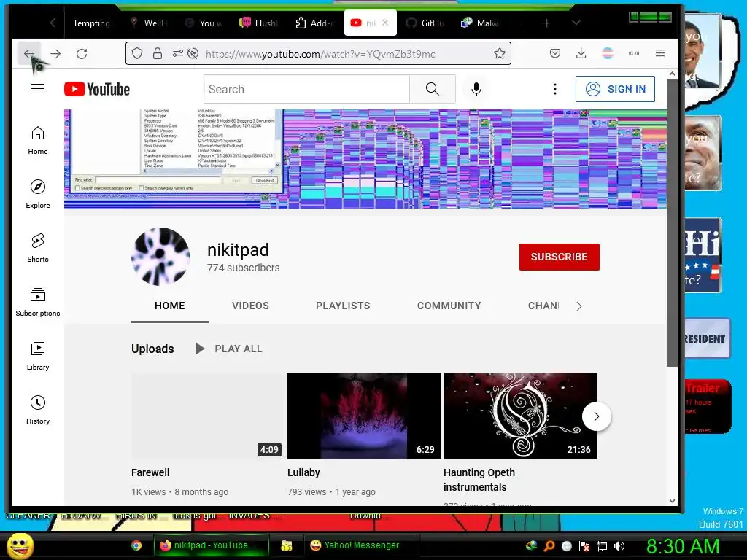Click the network tray icon

pos(602,546)
